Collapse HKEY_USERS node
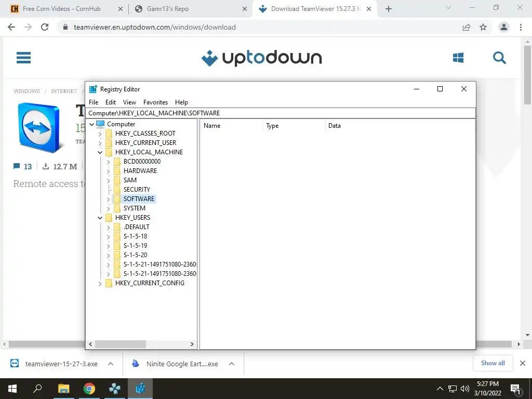Screen dimensions: 532x399 click(x=100, y=218)
